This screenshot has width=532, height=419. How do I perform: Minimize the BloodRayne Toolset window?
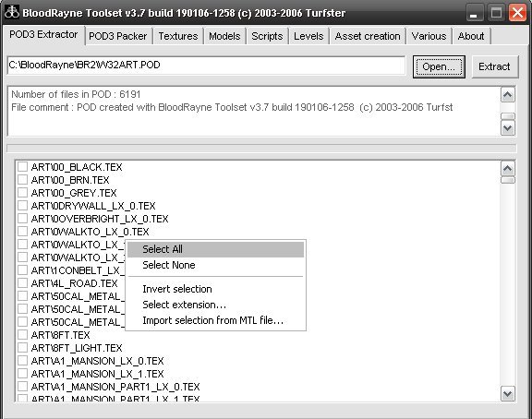point(474,13)
